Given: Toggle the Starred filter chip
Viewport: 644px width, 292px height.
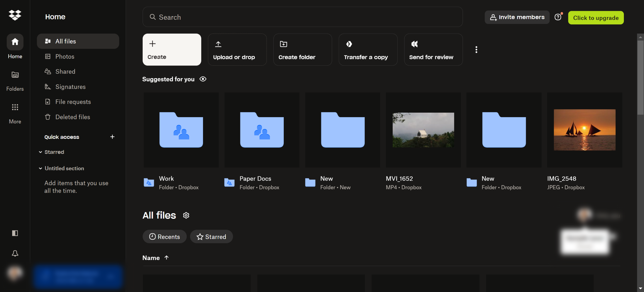Looking at the screenshot, I should [x=211, y=237].
